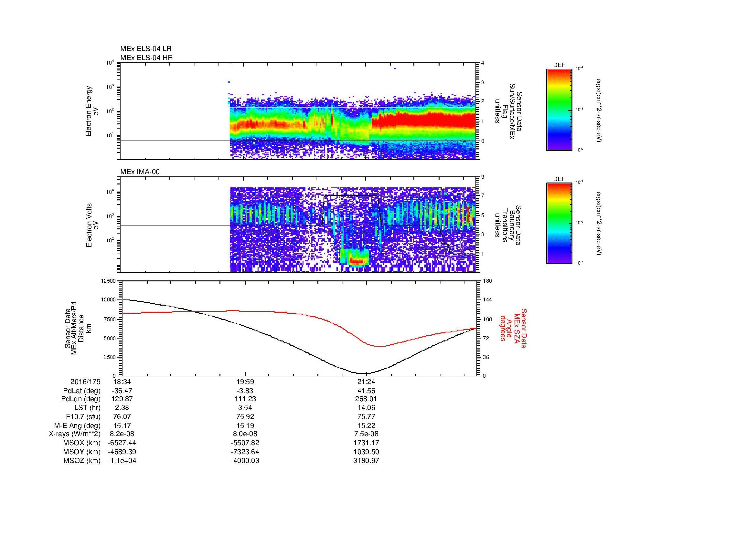
Task: Click the ELS electron energy color bar
Action: click(x=559, y=110)
